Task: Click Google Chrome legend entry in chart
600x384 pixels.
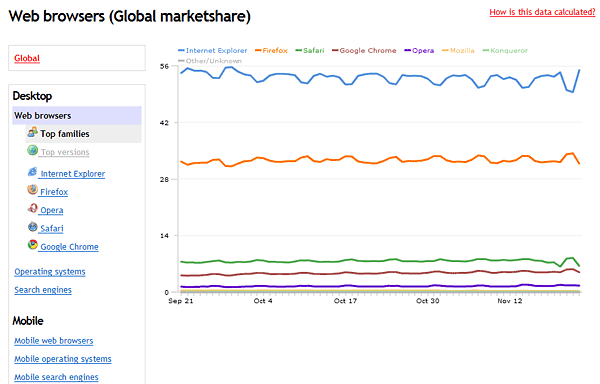Action: [364, 50]
